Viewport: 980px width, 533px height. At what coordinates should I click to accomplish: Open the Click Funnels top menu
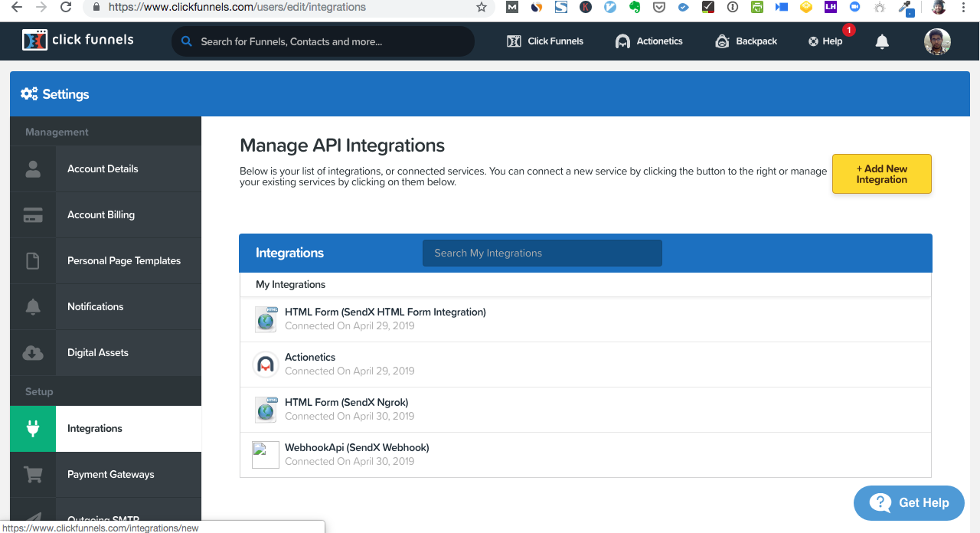545,41
